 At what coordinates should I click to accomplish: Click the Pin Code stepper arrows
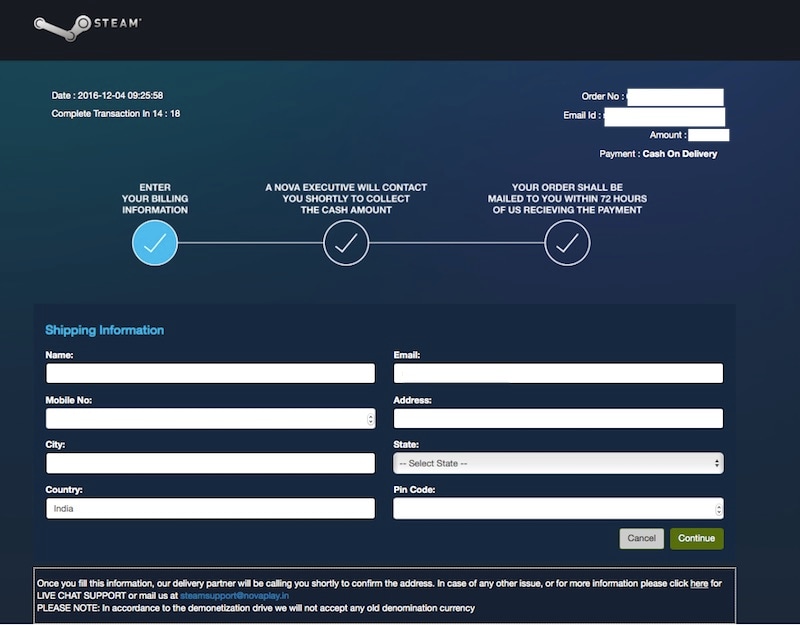(x=718, y=509)
